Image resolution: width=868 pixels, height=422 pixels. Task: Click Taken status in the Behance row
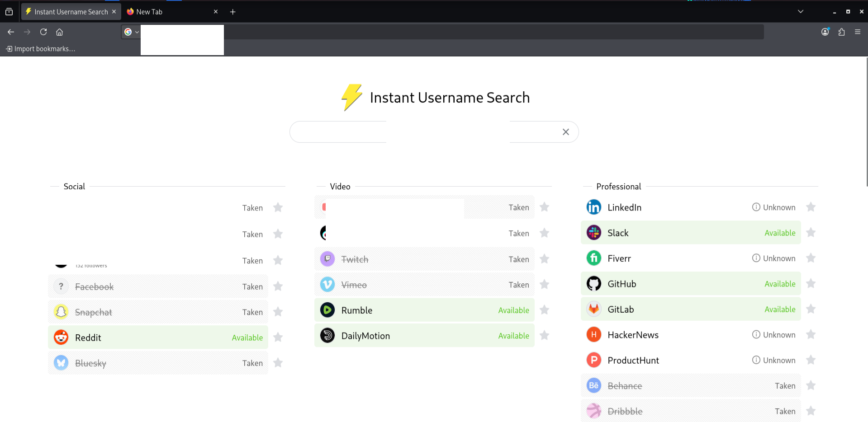click(785, 386)
